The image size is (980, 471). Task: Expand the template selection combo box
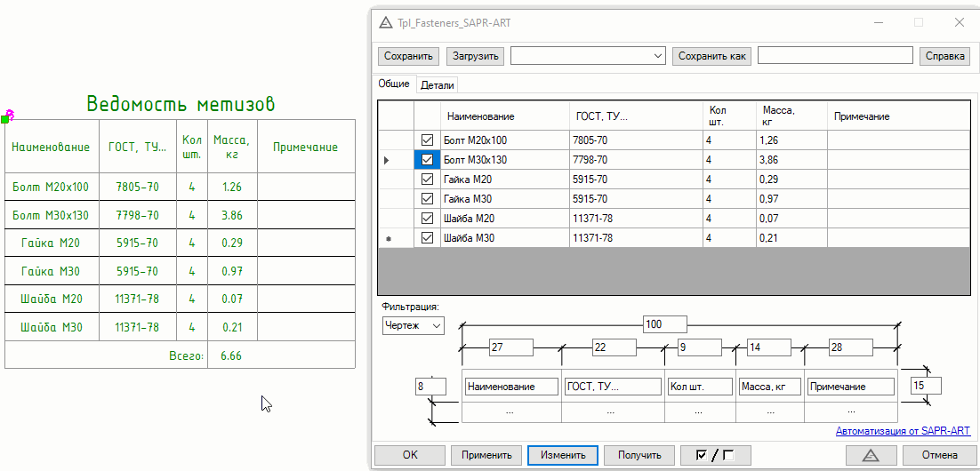(588, 56)
